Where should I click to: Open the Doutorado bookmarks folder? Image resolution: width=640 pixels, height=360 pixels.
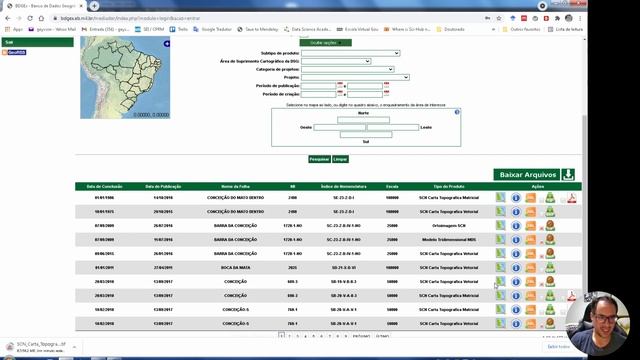pyautogui.click(x=451, y=29)
